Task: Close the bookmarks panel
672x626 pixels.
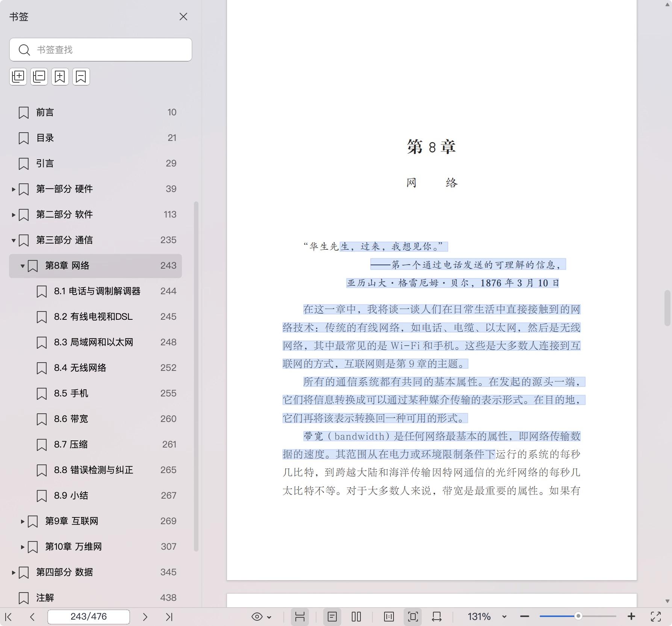Action: tap(183, 17)
